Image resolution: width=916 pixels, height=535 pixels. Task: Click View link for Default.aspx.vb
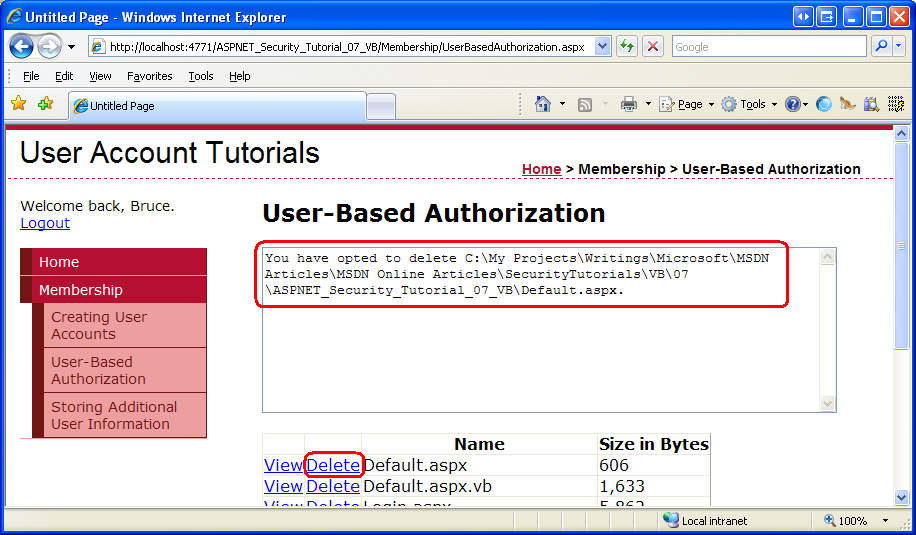[x=283, y=486]
